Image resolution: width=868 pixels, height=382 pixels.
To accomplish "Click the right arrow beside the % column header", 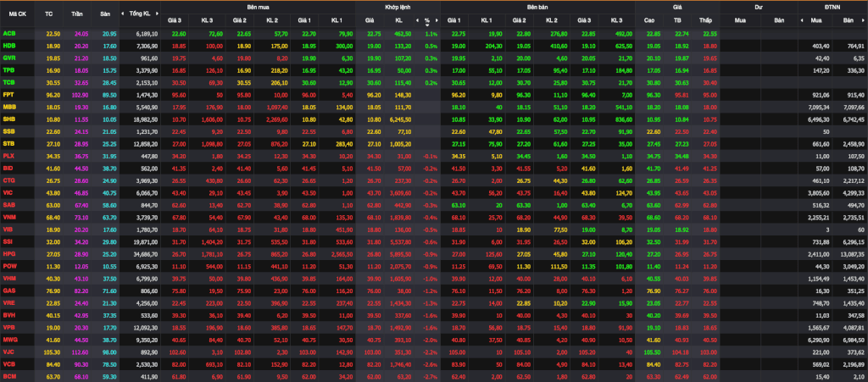I will [437, 20].
